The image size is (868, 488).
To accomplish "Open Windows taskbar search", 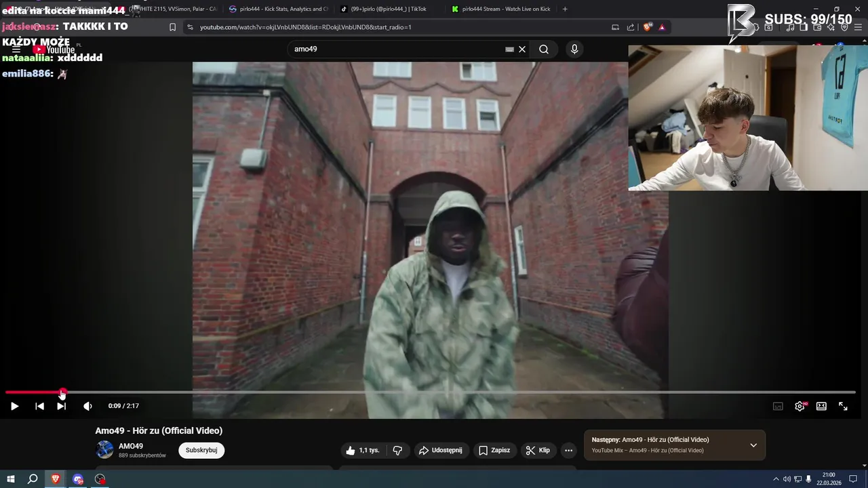I will tap(33, 479).
